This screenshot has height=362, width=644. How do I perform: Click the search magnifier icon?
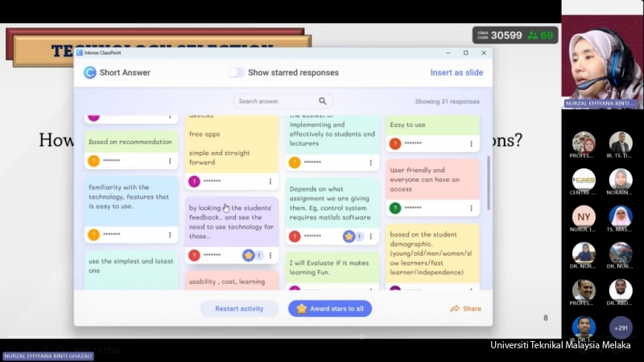pos(323,101)
